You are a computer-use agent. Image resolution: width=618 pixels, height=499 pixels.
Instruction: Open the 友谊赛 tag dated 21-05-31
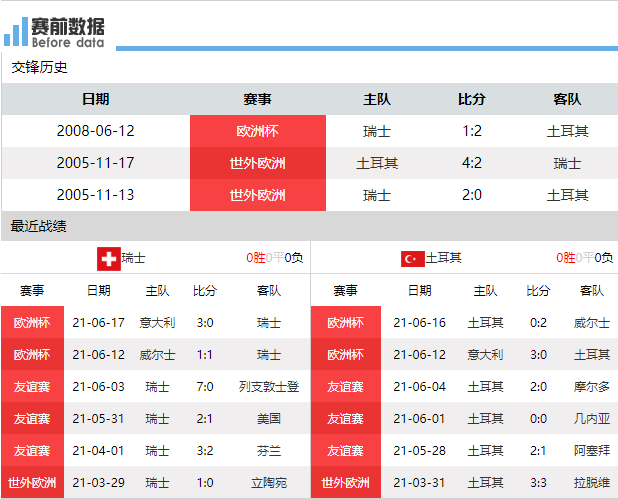click(x=32, y=418)
